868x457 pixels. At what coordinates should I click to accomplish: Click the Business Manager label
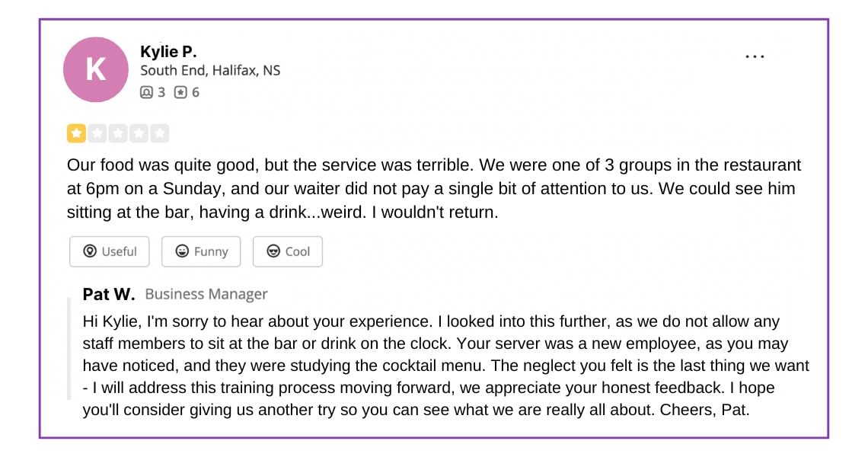206,294
